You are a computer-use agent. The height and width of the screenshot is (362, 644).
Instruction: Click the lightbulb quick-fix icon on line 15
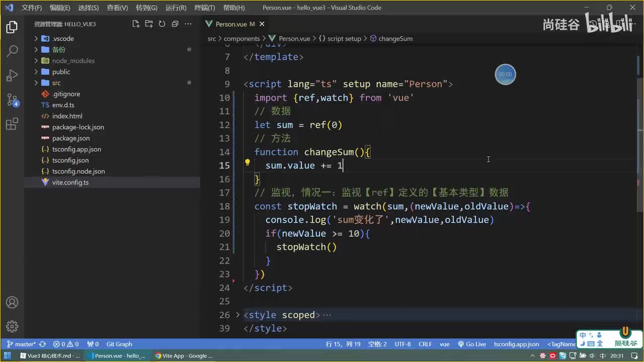coord(247,162)
